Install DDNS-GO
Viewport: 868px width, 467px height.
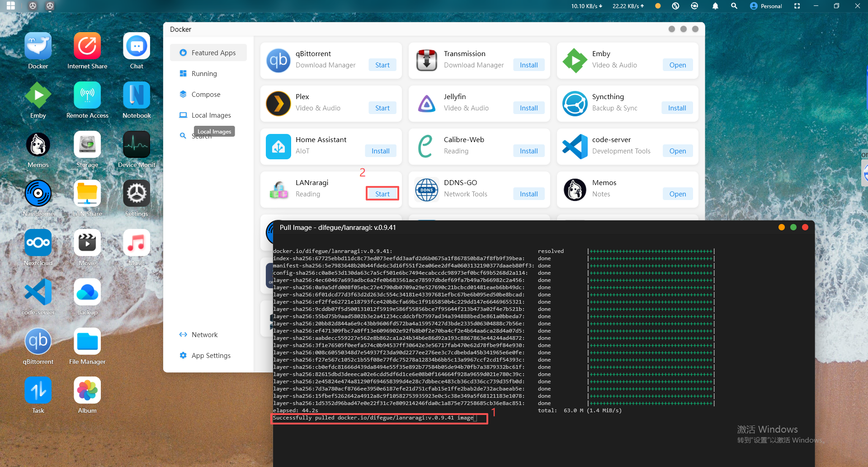tap(528, 194)
